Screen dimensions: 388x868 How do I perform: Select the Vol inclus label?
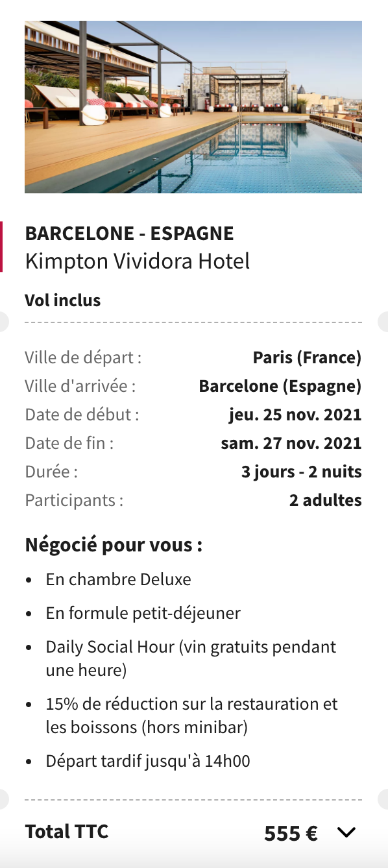tap(63, 300)
